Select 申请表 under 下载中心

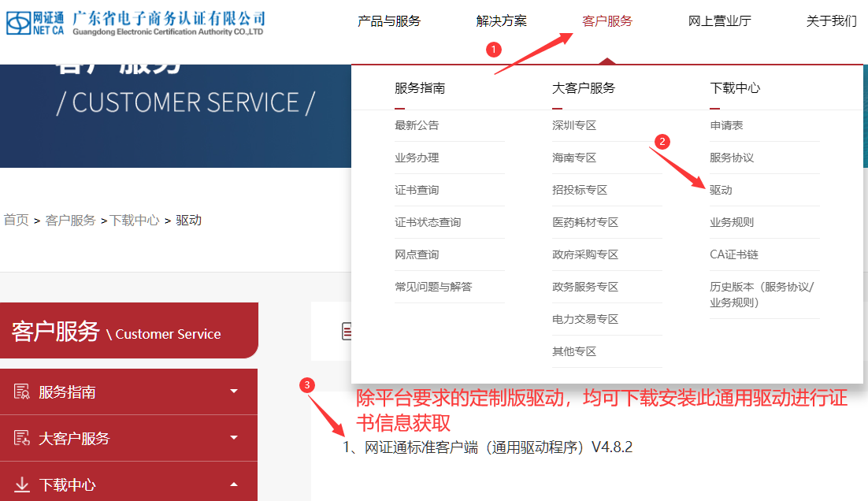(726, 125)
